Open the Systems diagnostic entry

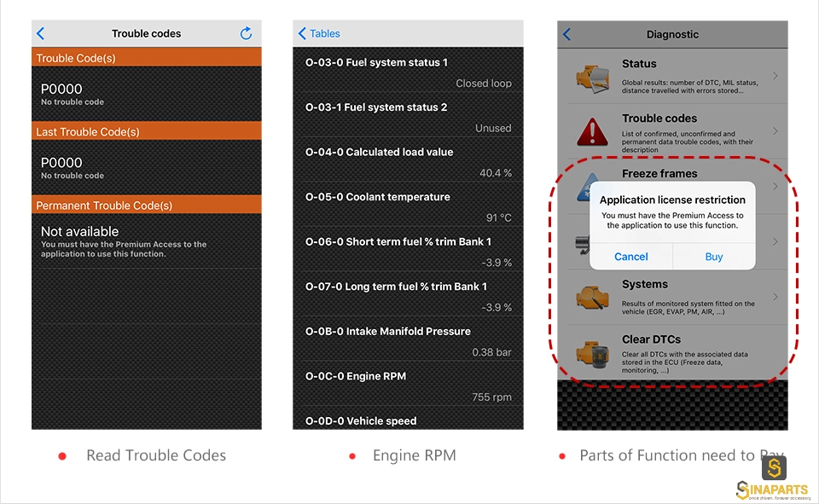[673, 297]
